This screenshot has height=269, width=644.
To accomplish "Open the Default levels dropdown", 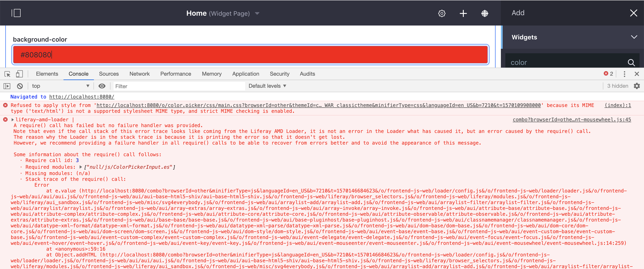I will 267,86.
